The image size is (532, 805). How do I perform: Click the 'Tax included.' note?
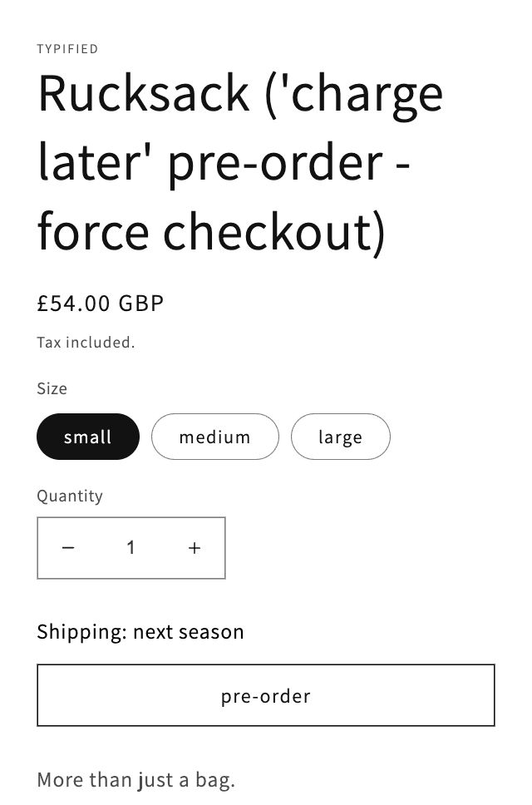[86, 342]
